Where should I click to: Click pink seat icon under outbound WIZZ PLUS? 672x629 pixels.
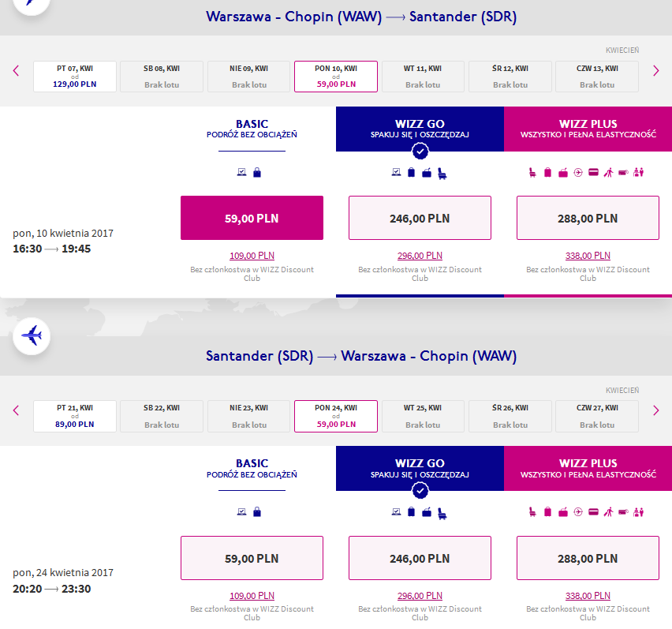click(x=532, y=172)
